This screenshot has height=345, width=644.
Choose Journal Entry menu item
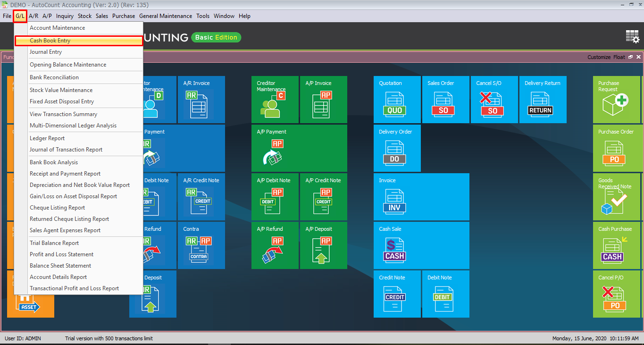point(79,52)
